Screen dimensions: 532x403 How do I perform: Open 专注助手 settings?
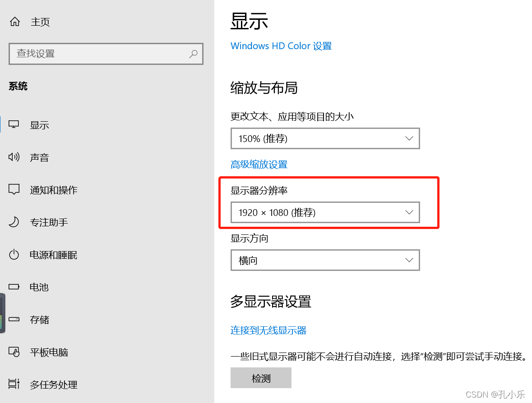pyautogui.click(x=14, y=222)
